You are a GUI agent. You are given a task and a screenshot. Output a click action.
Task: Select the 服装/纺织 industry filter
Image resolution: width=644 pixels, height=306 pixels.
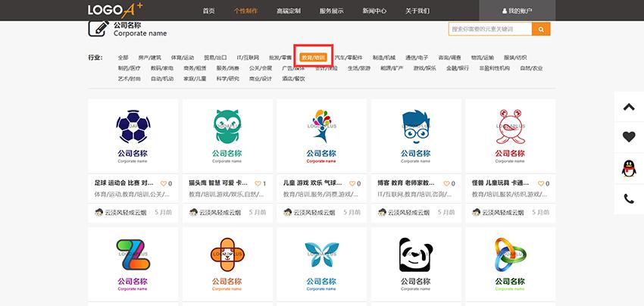pos(515,58)
